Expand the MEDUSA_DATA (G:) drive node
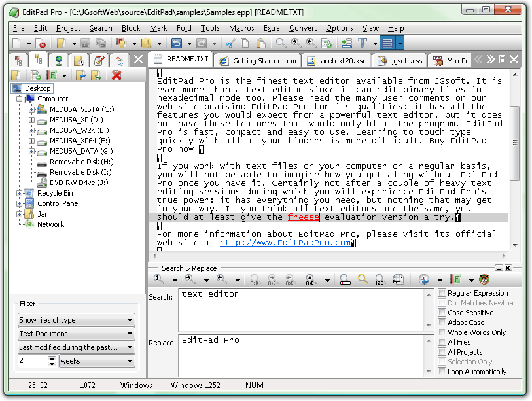The width and height of the screenshot is (532, 401). [31, 151]
